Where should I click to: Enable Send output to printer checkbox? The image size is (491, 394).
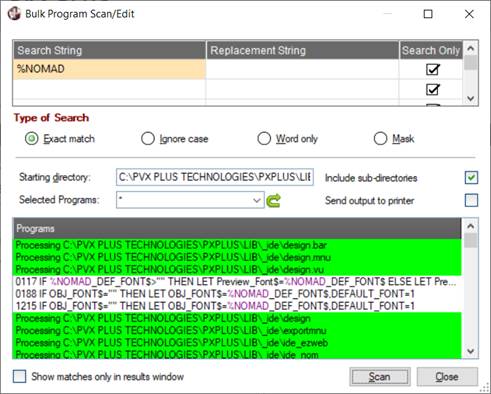[x=471, y=200]
